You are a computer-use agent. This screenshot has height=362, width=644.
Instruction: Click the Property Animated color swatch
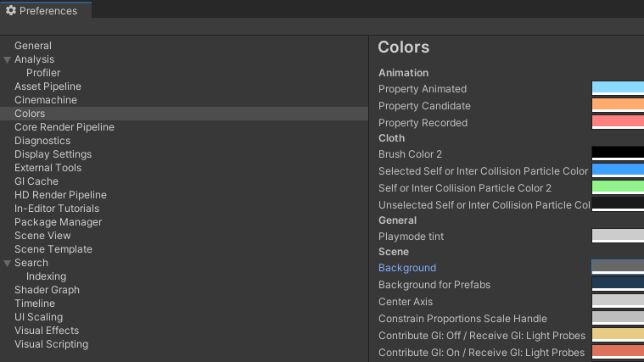point(617,88)
